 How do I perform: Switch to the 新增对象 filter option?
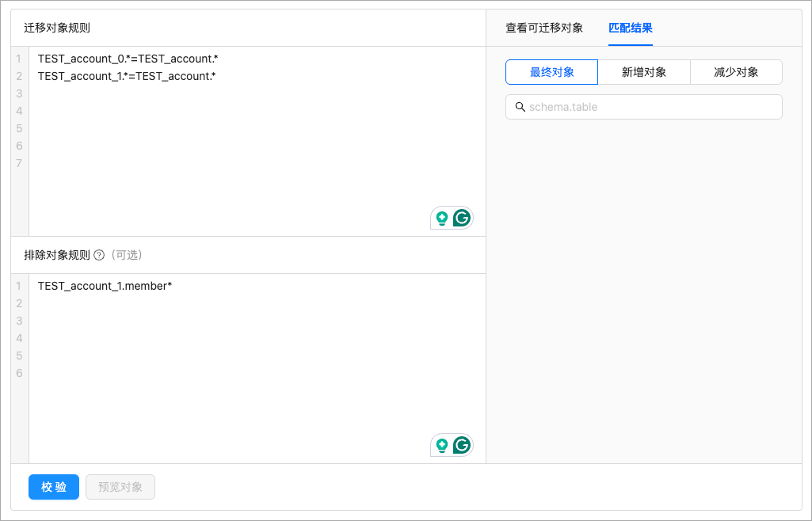(643, 72)
